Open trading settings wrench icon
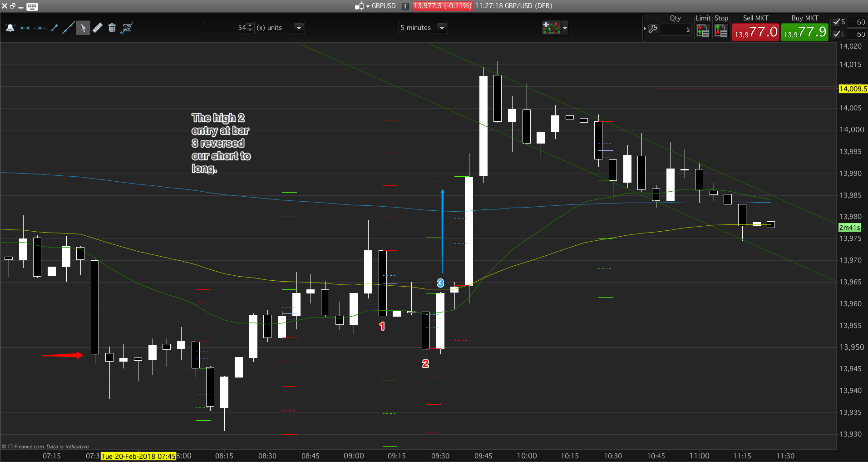Viewport: 868px width, 462px height. (x=653, y=30)
